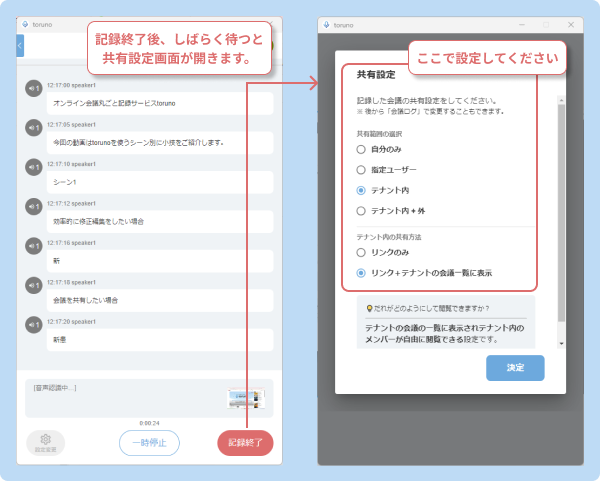This screenshot has height=481, width=600.
Task: Click the だれがどのようにして閲覧できますか hint heading
Action: [431, 308]
